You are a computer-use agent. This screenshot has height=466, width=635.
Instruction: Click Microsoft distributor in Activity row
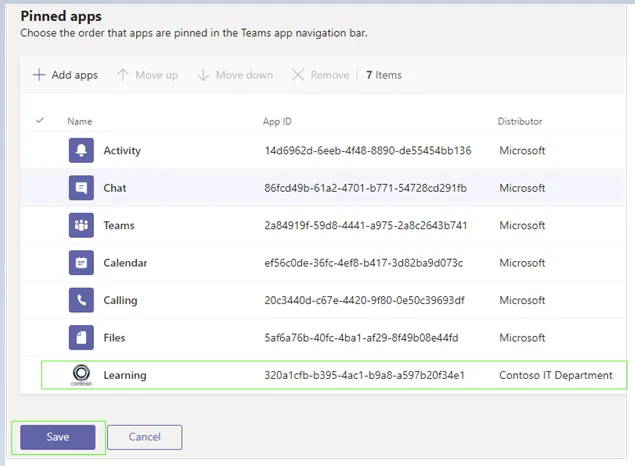point(522,151)
